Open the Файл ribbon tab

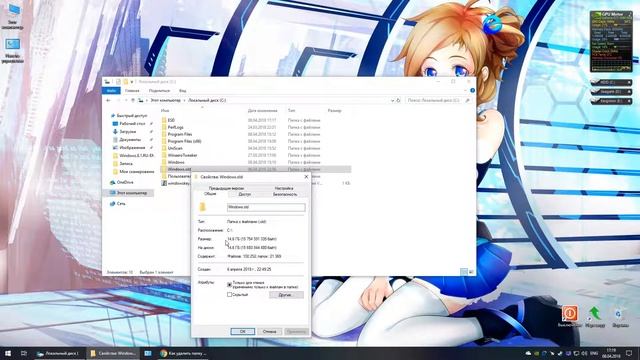click(x=111, y=91)
